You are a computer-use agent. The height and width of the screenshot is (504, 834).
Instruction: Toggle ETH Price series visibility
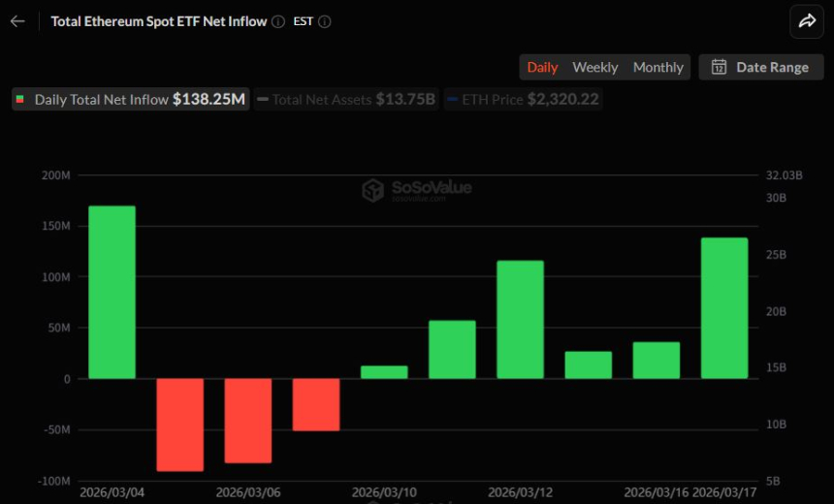(523, 99)
